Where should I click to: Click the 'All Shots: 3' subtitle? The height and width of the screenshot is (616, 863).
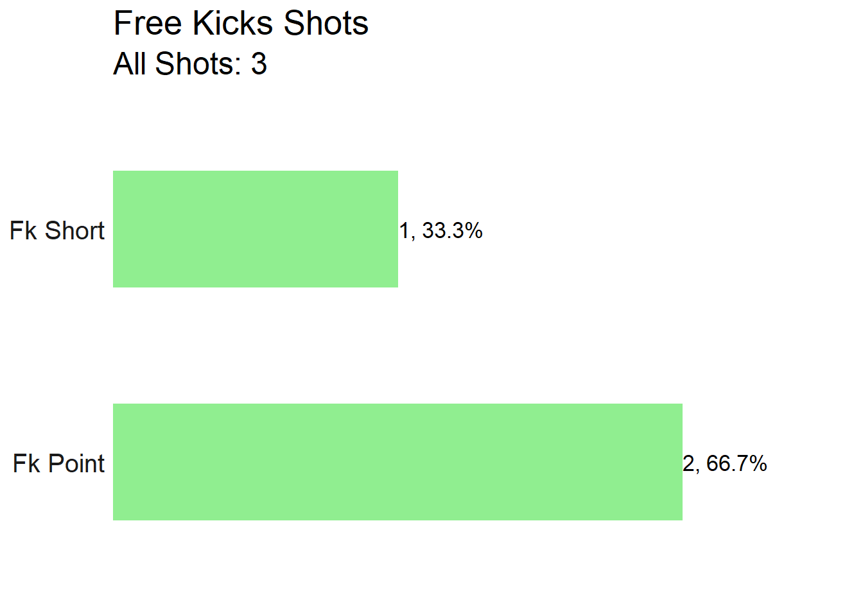(190, 64)
